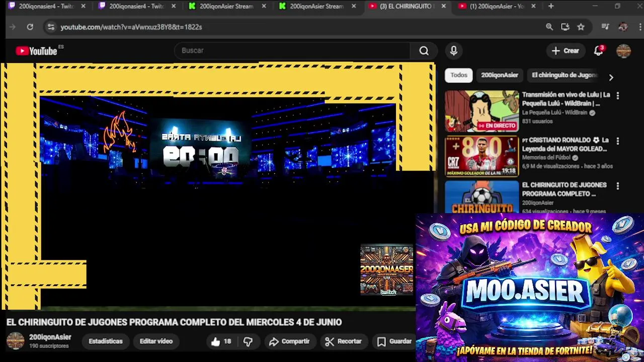The height and width of the screenshot is (362, 644).
Task: Go forward with the browser arrow
Action: coord(13,27)
